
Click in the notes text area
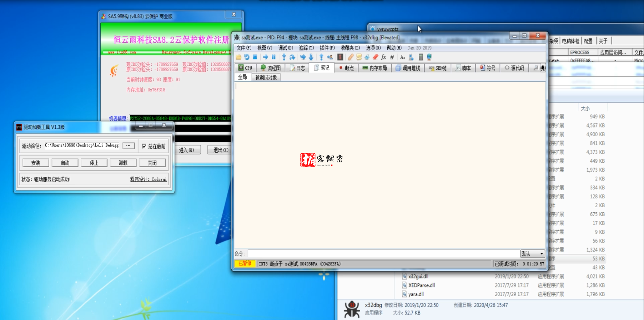point(390,165)
